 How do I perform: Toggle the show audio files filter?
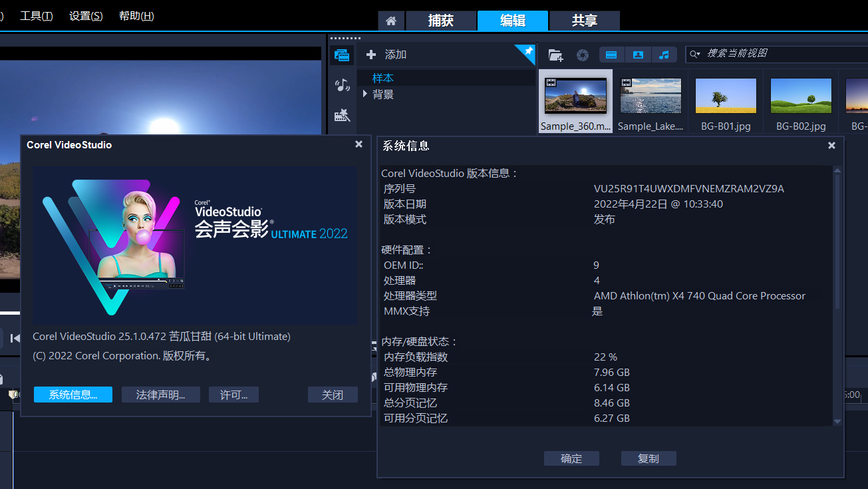tap(664, 55)
